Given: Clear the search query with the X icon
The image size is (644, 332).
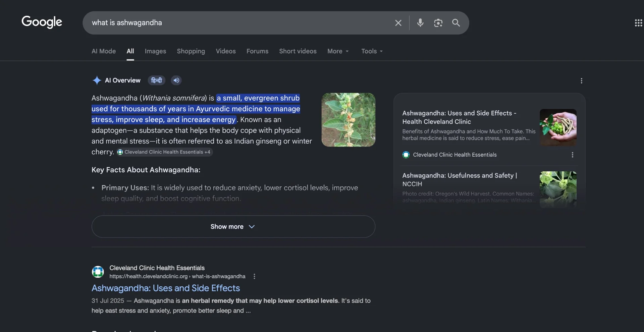Looking at the screenshot, I should (x=398, y=23).
